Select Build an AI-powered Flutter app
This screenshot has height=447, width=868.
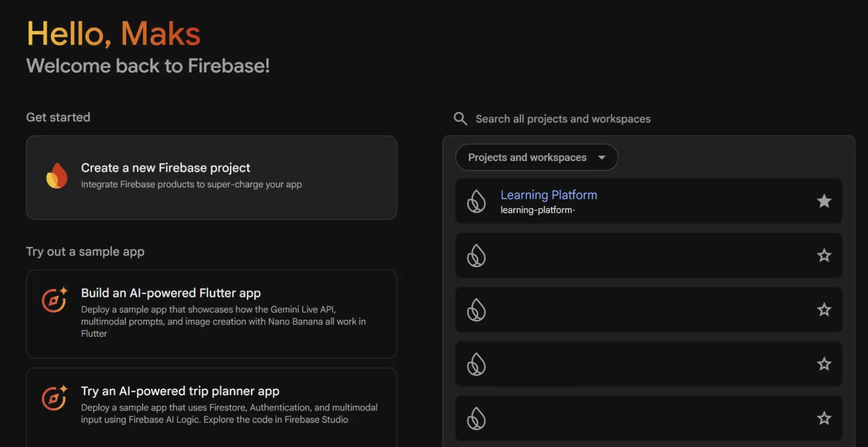point(211,314)
